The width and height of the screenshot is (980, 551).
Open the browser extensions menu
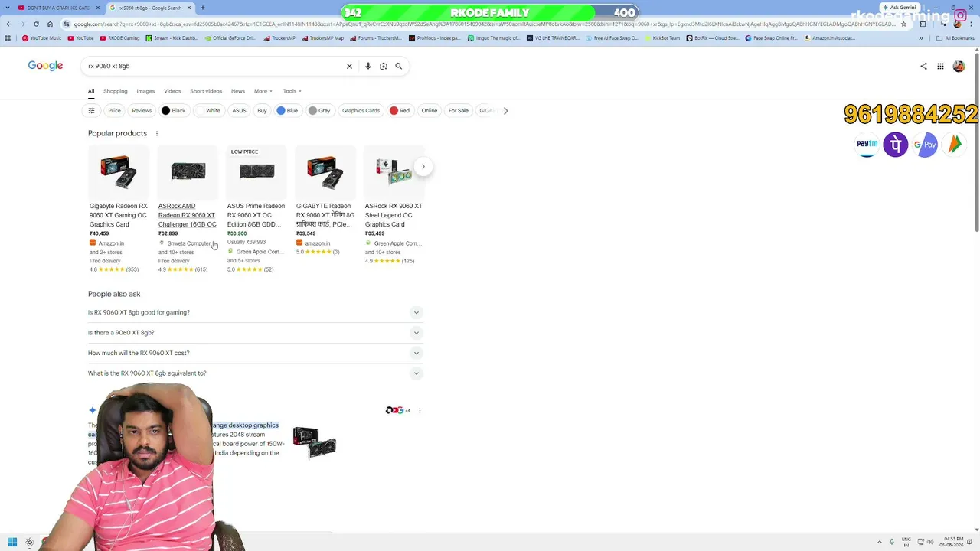tap(923, 24)
